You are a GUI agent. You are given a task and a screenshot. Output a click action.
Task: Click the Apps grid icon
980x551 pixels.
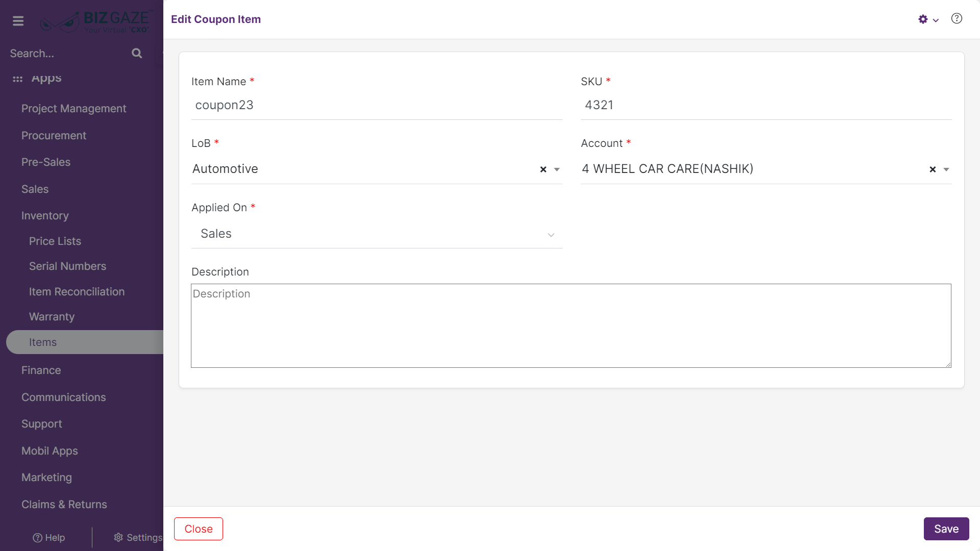click(18, 79)
